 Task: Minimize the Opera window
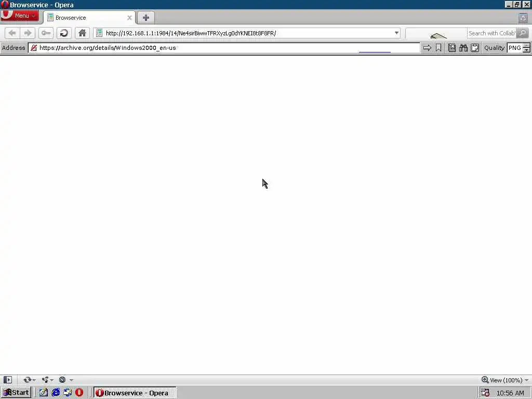pos(508,4)
